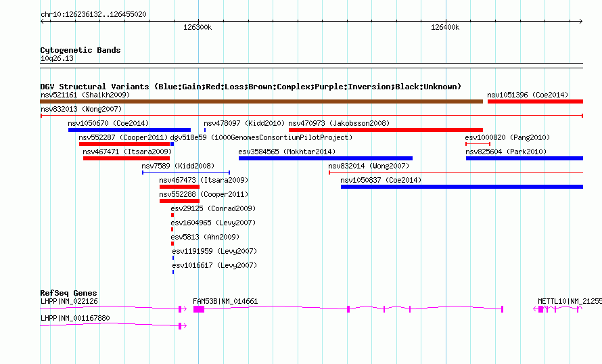This screenshot has width=602, height=364.
Task: Open the nsv832014 (Wong2007) variant label
Action: 369,166
